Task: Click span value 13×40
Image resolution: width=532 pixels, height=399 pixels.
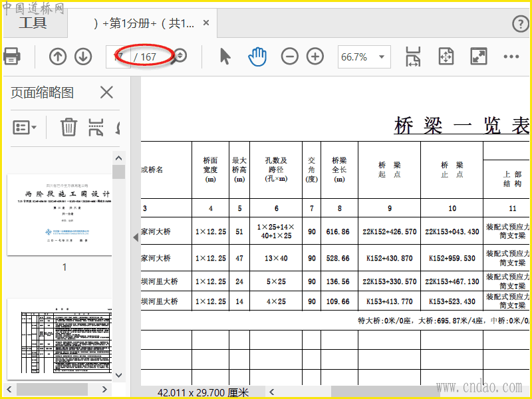Action: click(x=276, y=258)
